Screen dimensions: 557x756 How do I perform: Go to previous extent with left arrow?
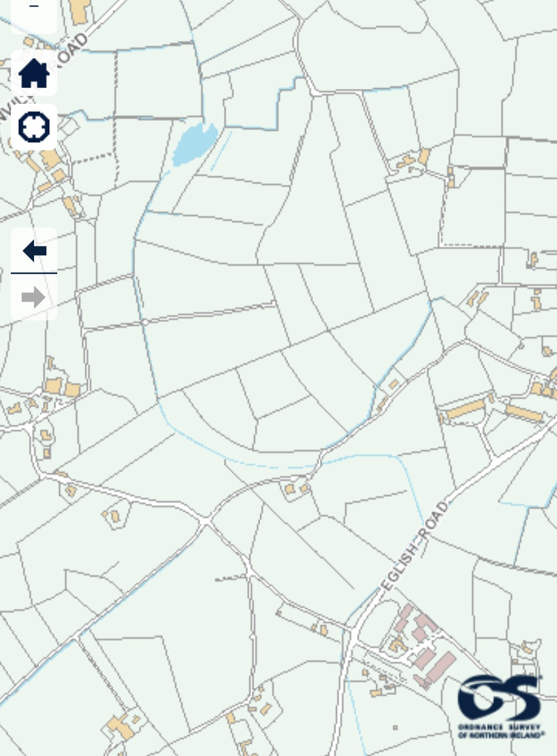tap(34, 251)
